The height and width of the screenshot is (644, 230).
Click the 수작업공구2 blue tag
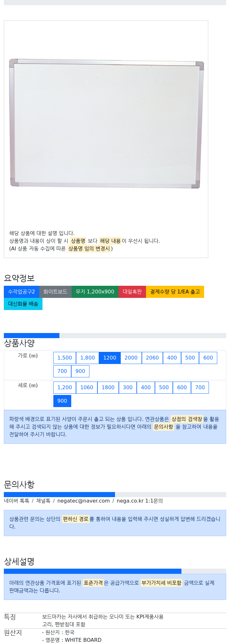point(21,292)
